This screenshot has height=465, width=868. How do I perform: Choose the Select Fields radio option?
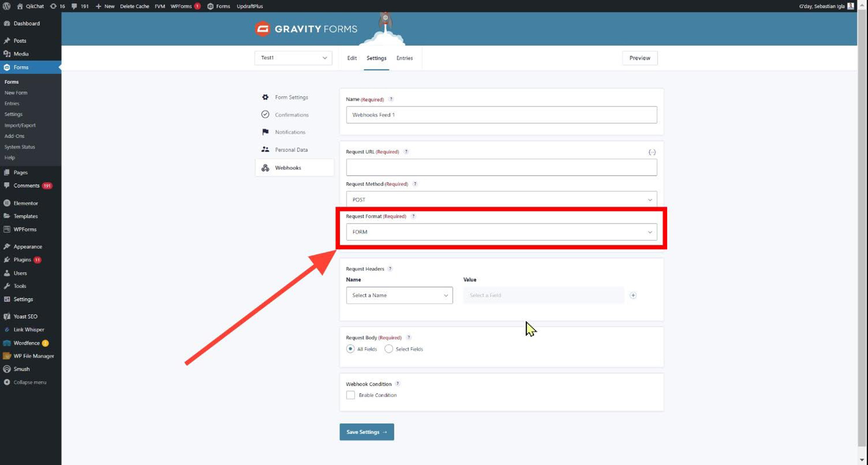tap(388, 349)
